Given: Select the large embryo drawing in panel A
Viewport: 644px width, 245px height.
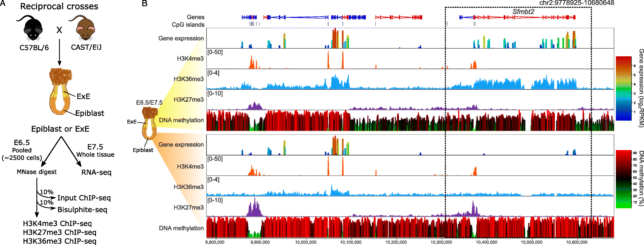Looking at the screenshot, I should tap(60, 91).
